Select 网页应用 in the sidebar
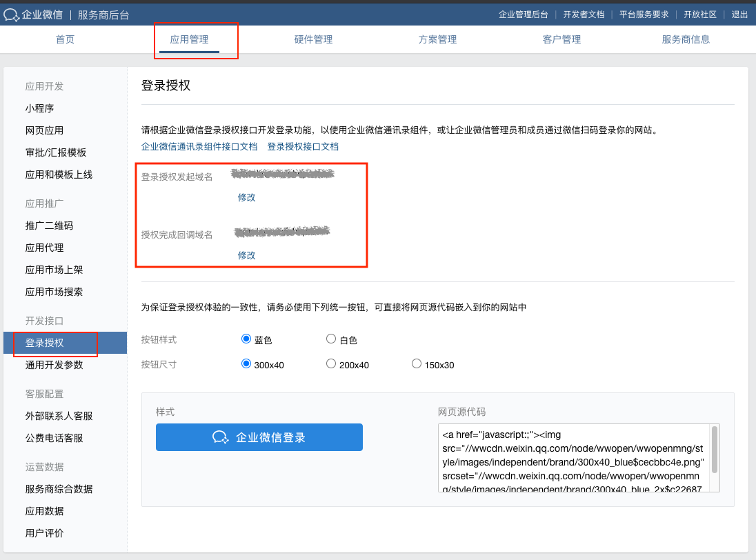 pos(44,130)
